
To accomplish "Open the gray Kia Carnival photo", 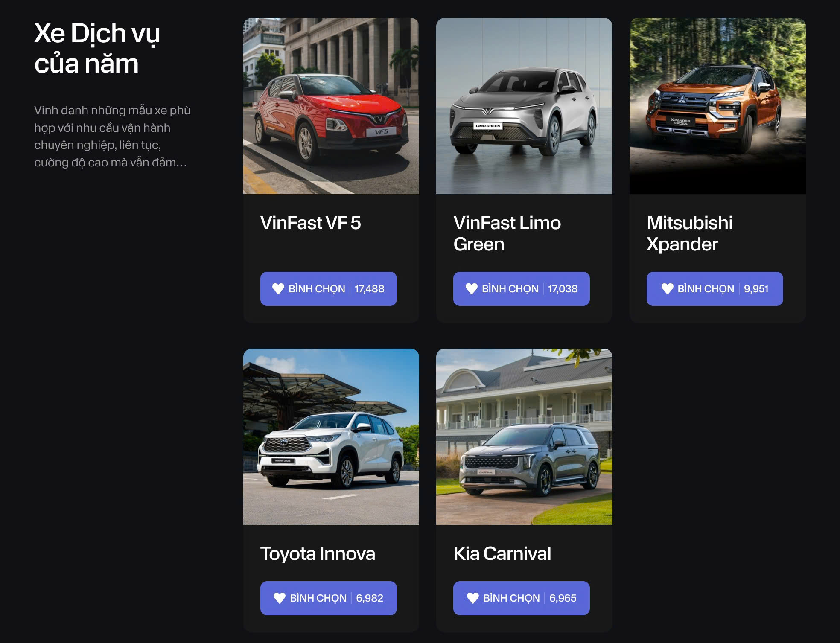I will [524, 436].
